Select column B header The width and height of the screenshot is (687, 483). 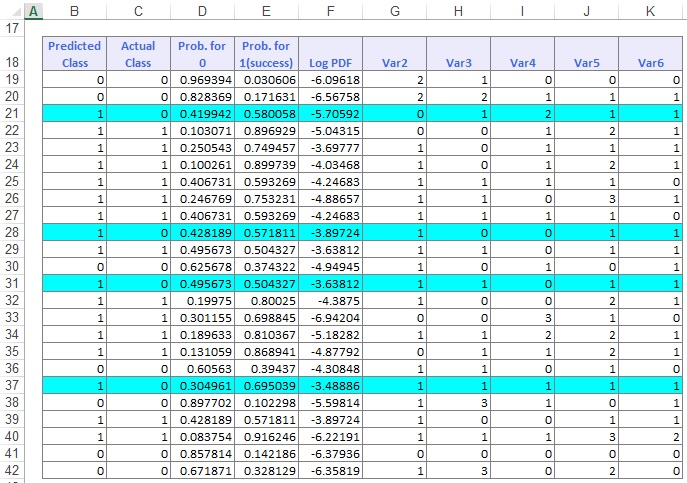75,10
